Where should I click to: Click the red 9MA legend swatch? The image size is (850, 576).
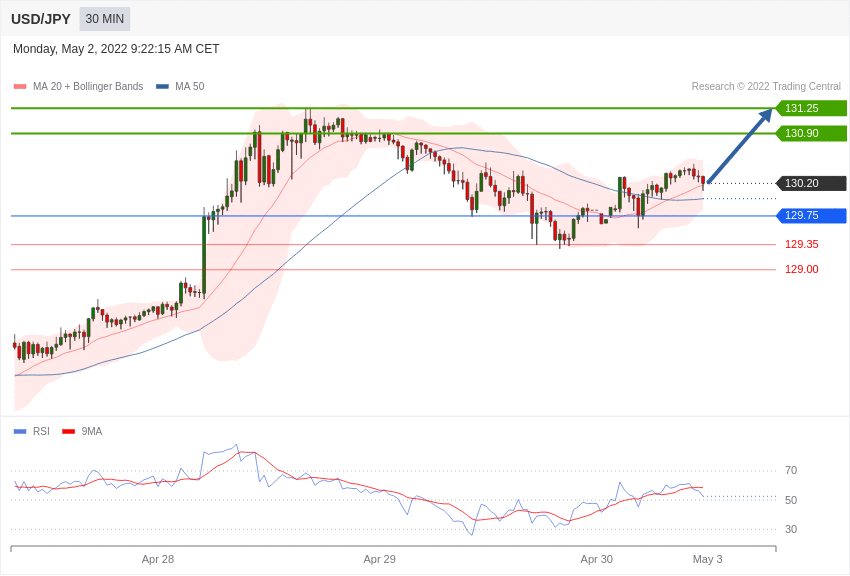pyautogui.click(x=69, y=432)
